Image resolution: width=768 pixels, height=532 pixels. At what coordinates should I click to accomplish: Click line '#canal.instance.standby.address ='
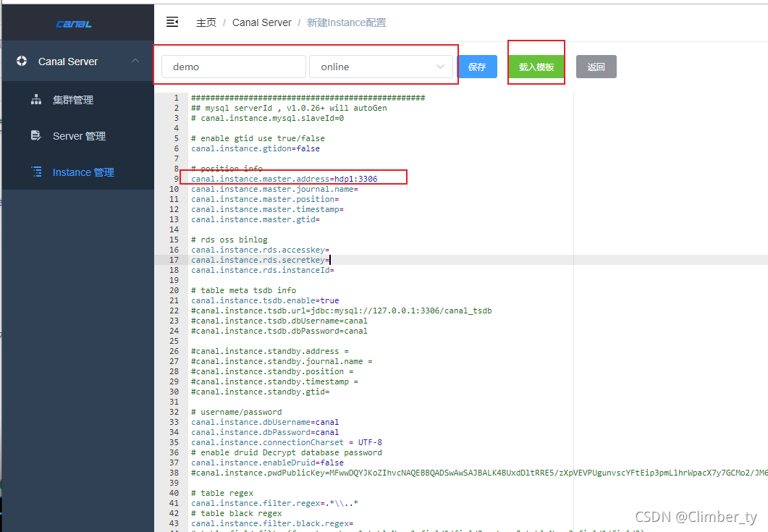pos(270,351)
